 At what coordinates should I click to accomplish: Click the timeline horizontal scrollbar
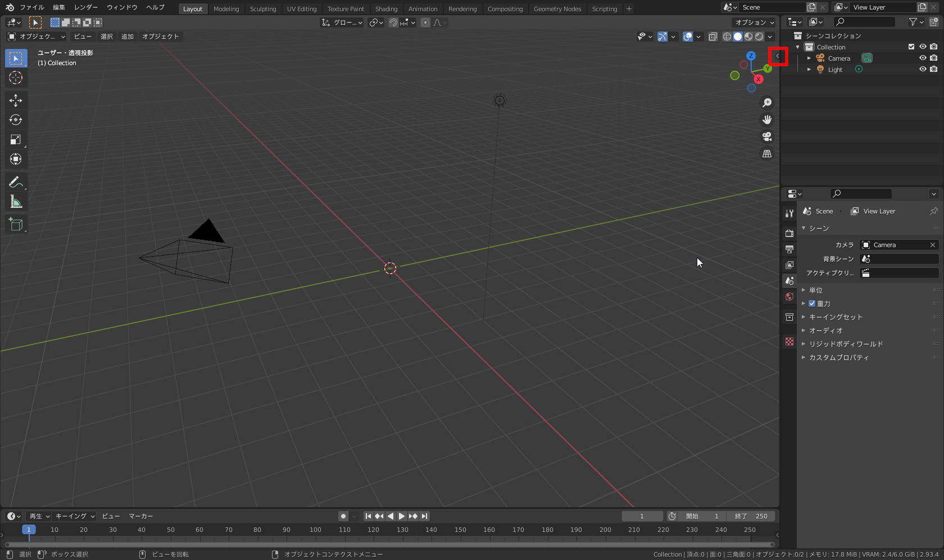[389, 544]
